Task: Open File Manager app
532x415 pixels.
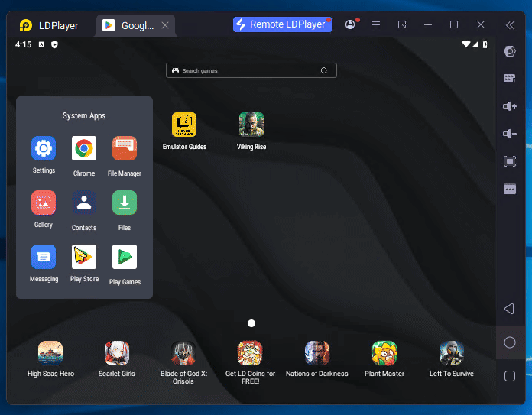Action: pos(125,148)
